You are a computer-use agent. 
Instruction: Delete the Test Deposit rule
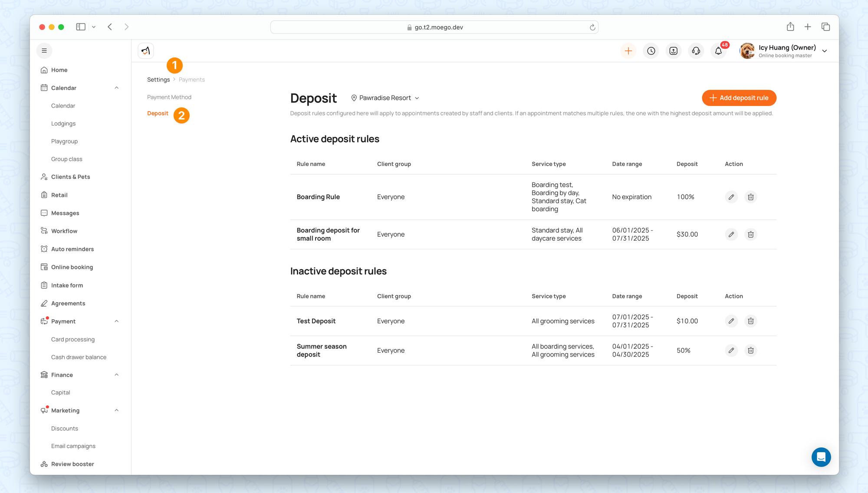(750, 321)
